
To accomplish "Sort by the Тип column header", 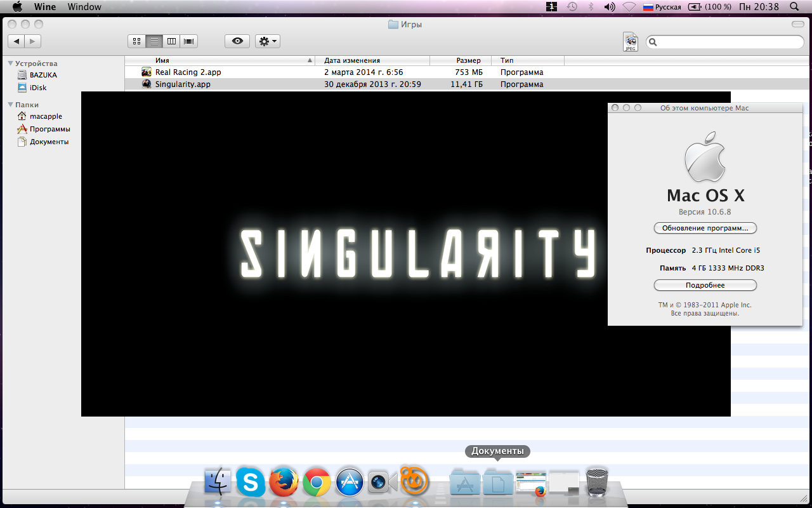I will pyautogui.click(x=528, y=60).
